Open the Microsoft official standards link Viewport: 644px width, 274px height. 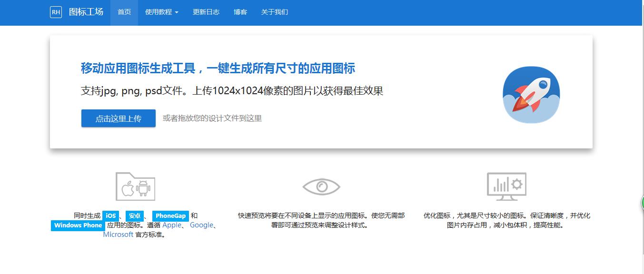(x=118, y=234)
